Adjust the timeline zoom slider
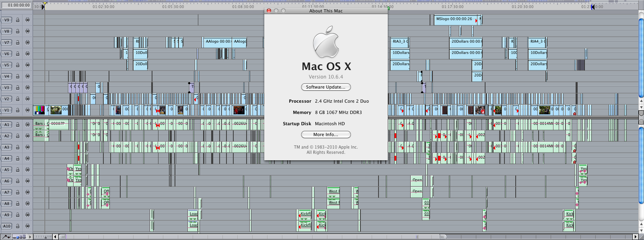644x240 pixels. tap(43, 237)
